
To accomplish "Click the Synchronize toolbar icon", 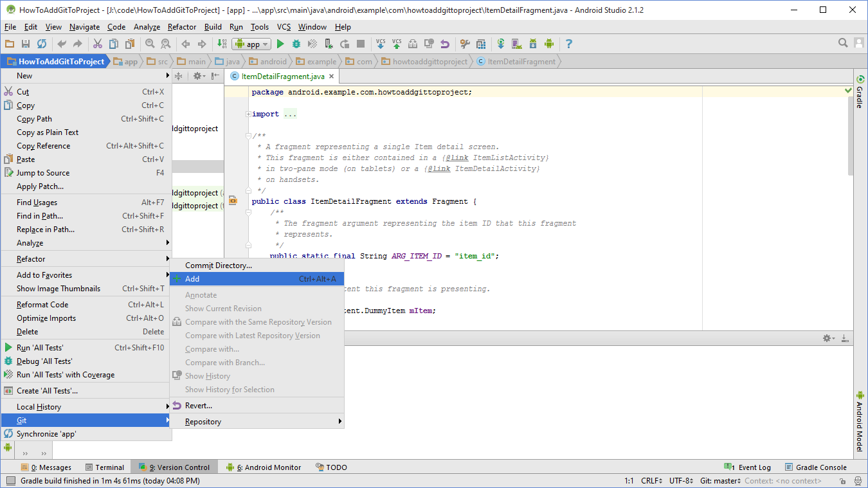I will click(42, 44).
